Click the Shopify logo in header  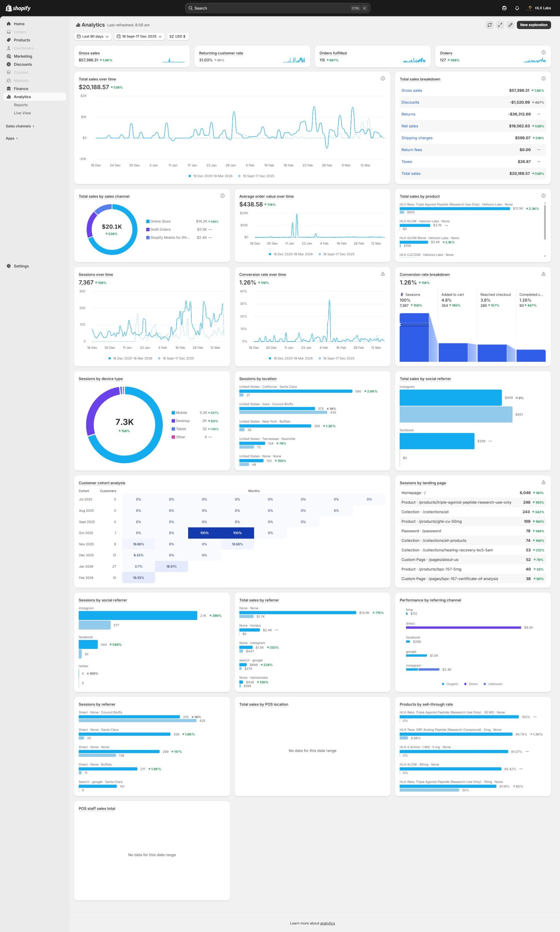(18, 8)
